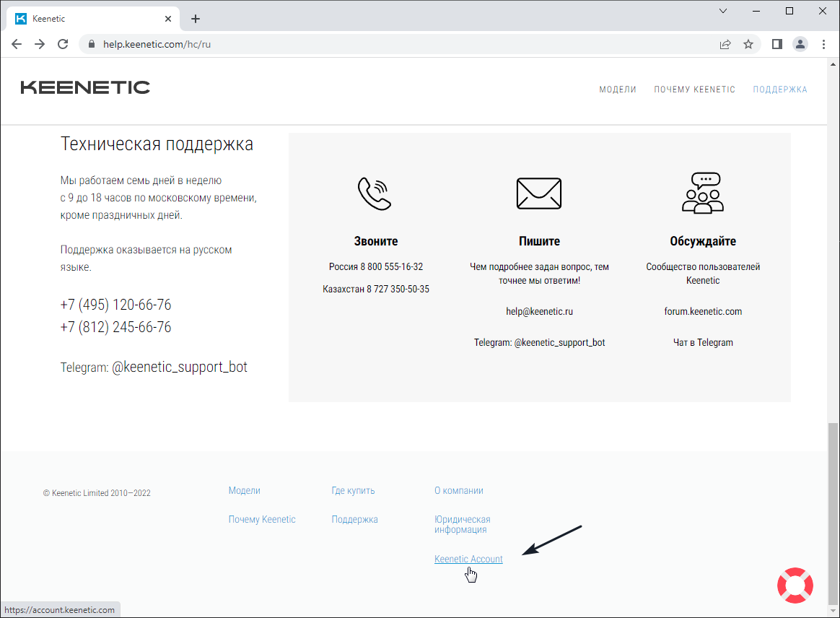Open the МОДЕЛИ navigation item
Image resolution: width=840 pixels, height=618 pixels.
point(618,90)
